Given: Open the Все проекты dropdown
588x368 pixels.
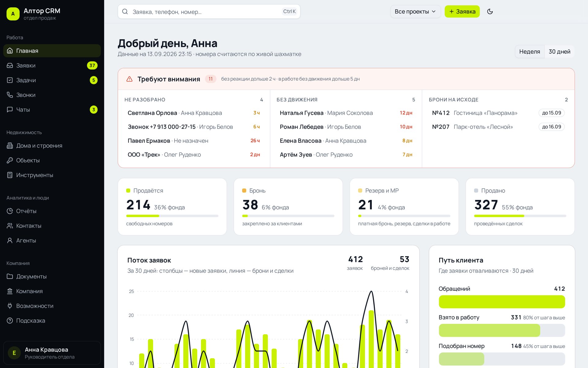Looking at the screenshot, I should (x=415, y=11).
